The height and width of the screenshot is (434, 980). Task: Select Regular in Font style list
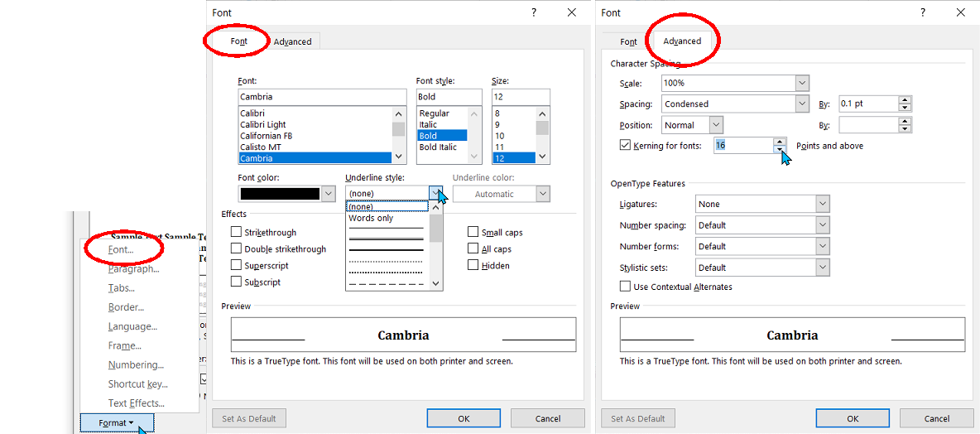442,113
